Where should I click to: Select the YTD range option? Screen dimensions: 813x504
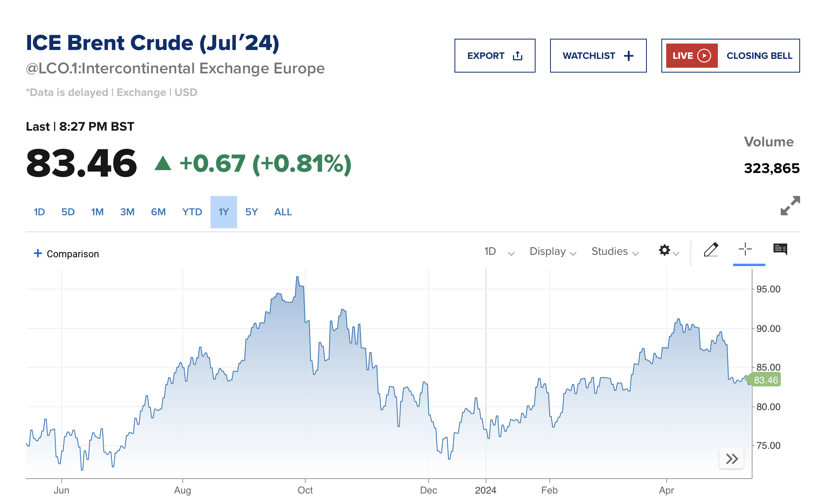point(192,212)
